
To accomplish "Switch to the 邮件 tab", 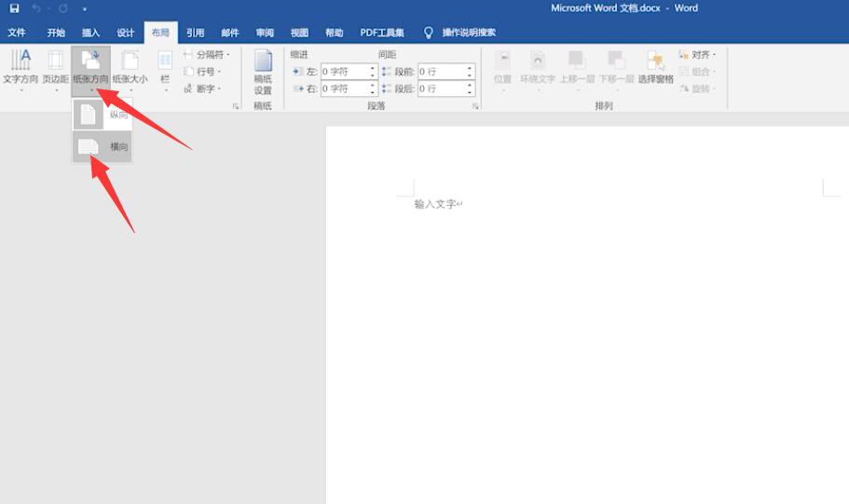I will coord(229,33).
